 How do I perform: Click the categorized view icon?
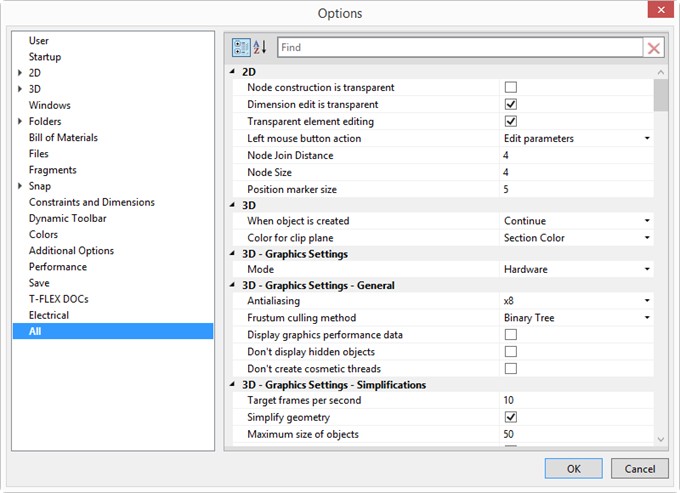point(241,47)
